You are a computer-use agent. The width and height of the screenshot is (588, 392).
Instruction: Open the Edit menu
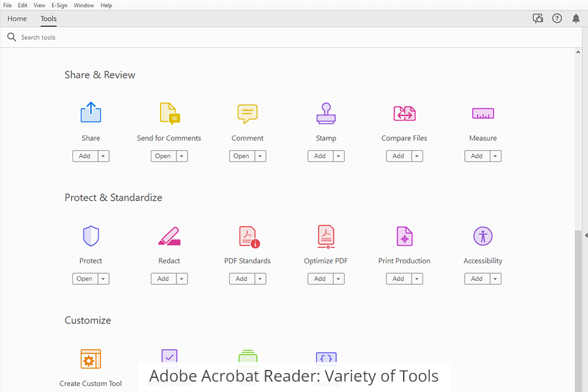[23, 6]
